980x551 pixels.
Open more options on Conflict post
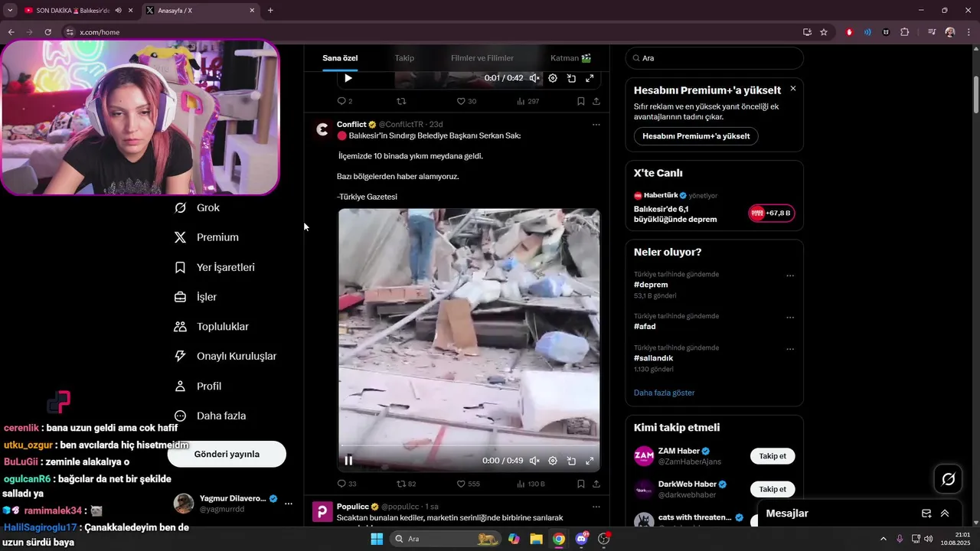click(596, 125)
